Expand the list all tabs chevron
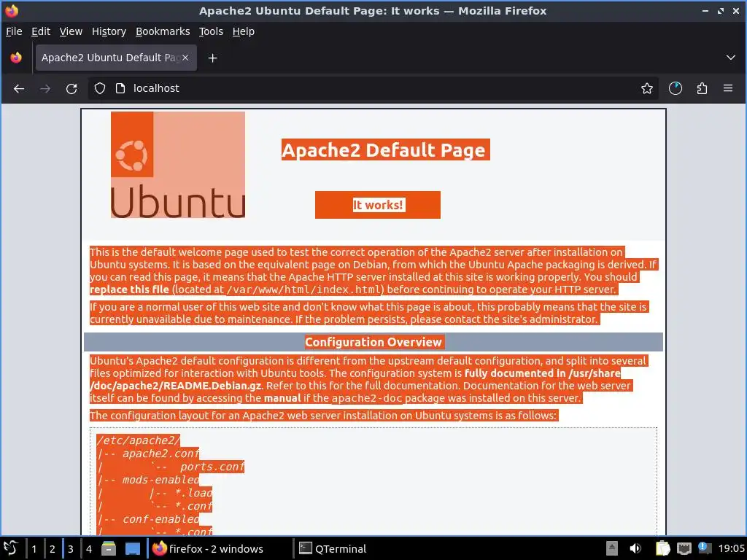The image size is (747, 560). click(730, 58)
